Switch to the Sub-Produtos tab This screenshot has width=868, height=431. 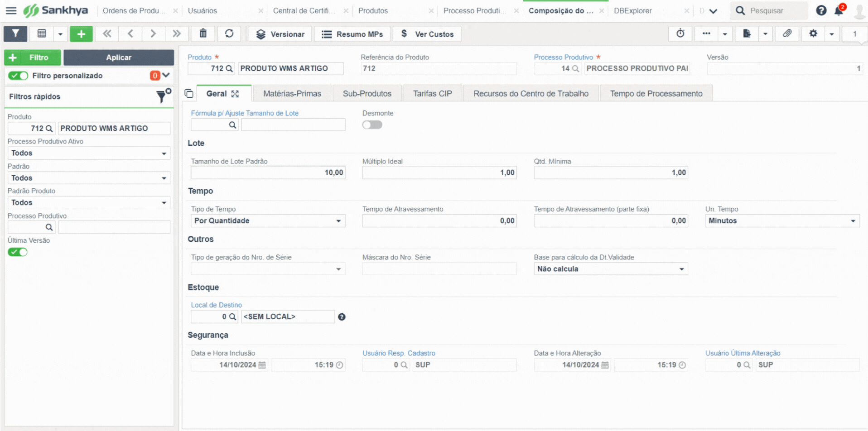(367, 94)
